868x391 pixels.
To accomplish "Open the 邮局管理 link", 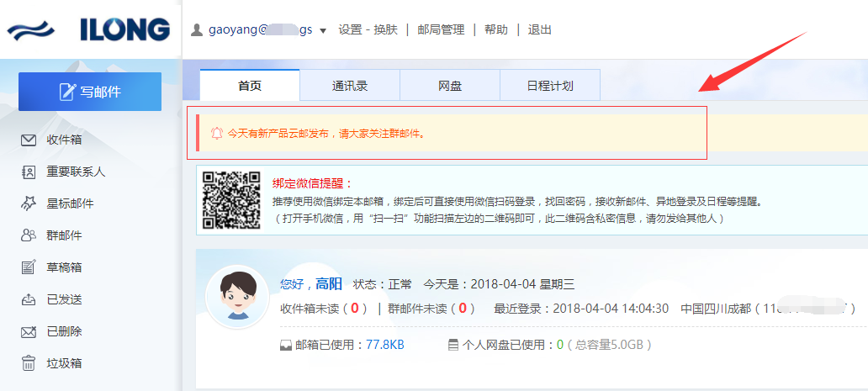I will 441,30.
